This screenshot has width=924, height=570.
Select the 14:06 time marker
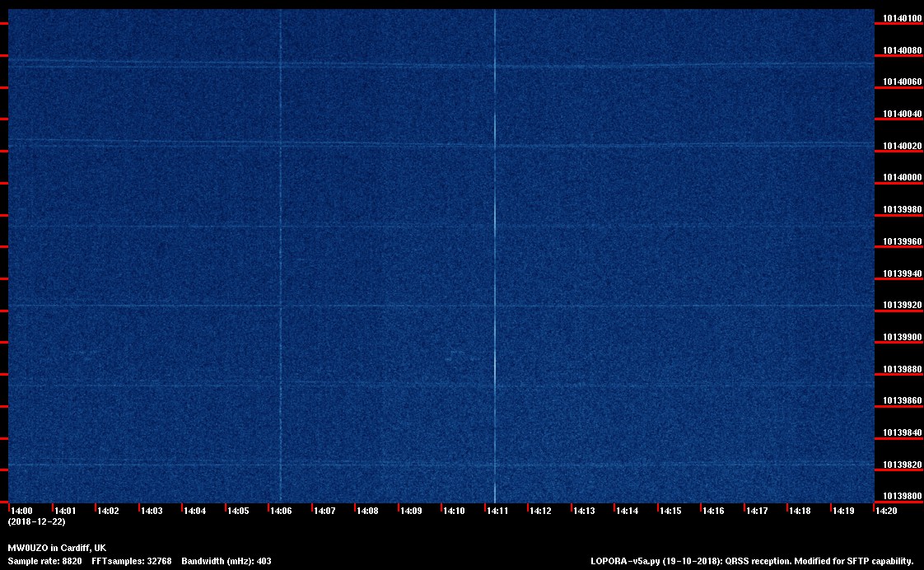pos(281,511)
